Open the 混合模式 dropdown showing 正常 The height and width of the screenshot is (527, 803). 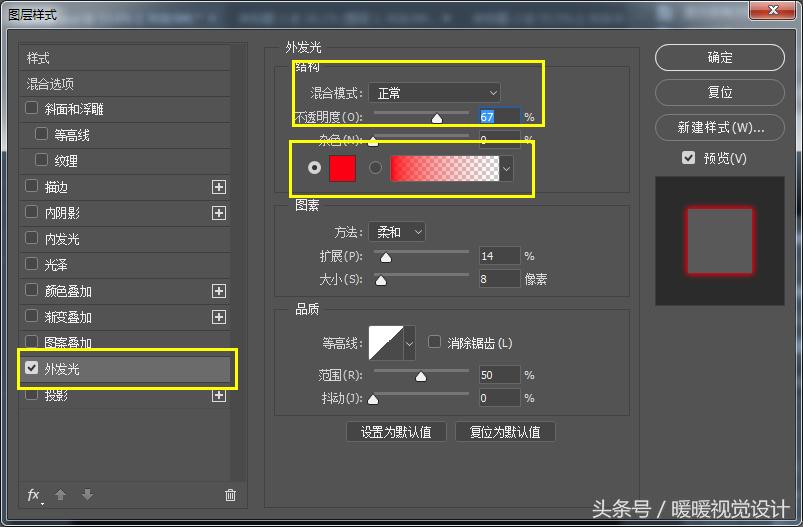(x=434, y=93)
